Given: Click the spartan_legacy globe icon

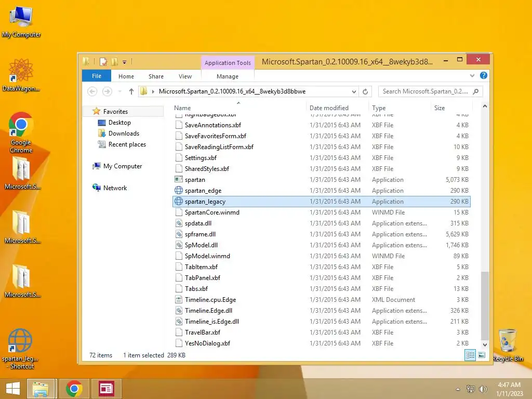Looking at the screenshot, I should [x=179, y=201].
